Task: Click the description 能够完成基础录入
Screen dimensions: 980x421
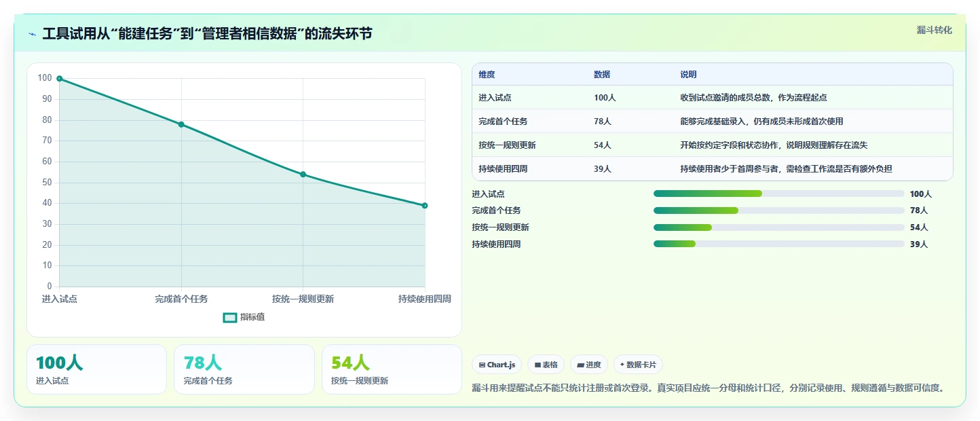Action: (761, 122)
